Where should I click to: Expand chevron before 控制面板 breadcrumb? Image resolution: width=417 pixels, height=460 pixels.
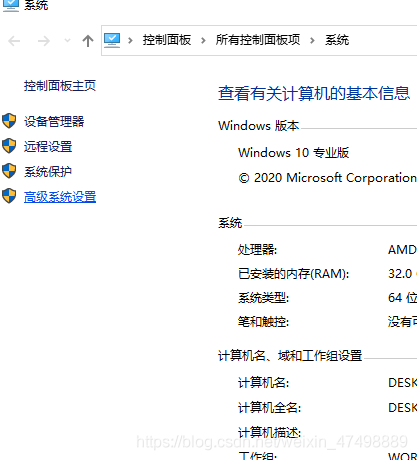(x=130, y=41)
